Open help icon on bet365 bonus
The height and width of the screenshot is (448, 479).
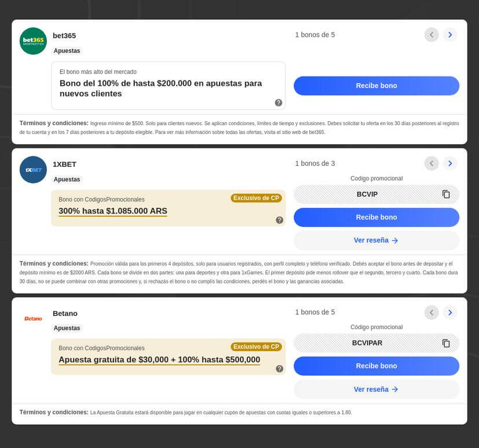pyautogui.click(x=278, y=103)
